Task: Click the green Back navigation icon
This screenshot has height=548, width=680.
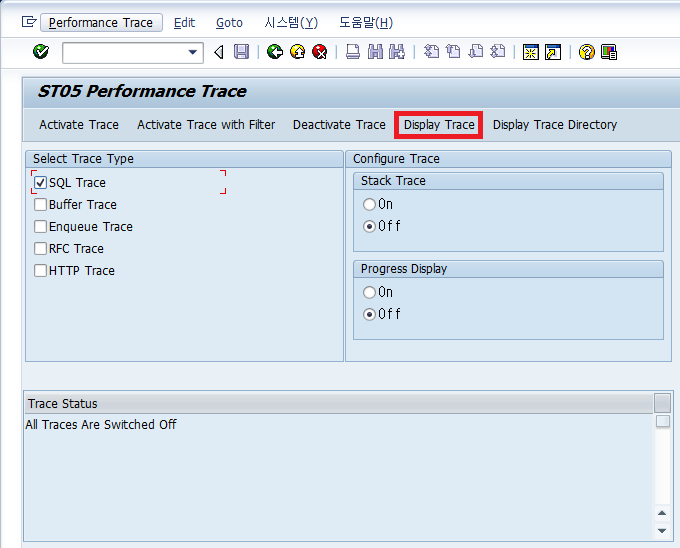Action: tap(275, 52)
